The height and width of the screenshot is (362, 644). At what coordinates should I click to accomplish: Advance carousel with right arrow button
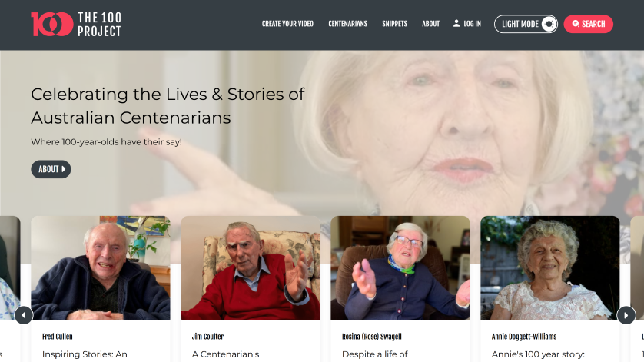[x=626, y=315]
